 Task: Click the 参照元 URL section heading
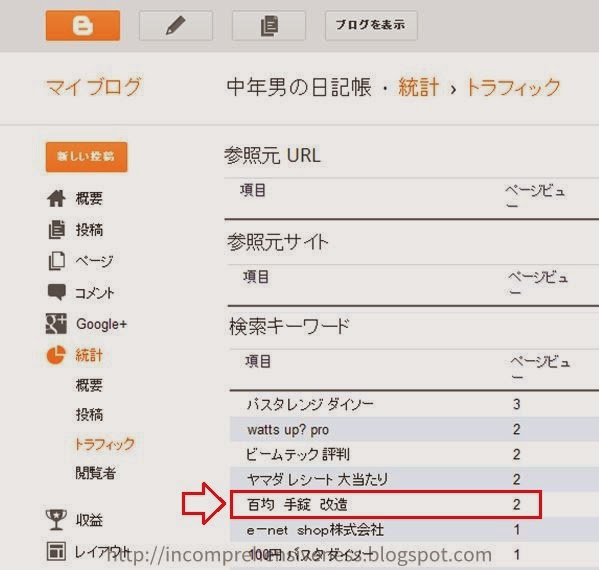(272, 155)
